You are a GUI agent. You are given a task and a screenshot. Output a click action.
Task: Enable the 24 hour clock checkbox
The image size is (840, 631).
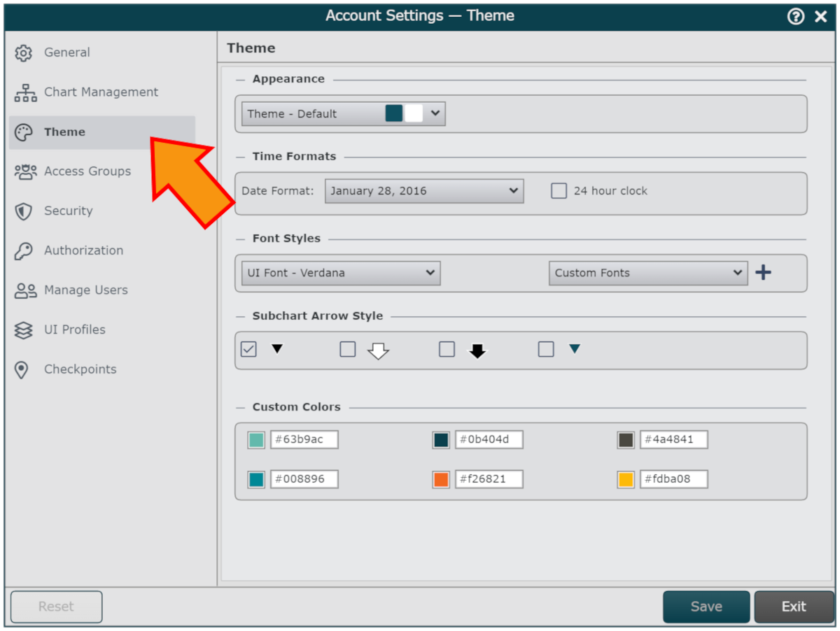click(x=559, y=191)
